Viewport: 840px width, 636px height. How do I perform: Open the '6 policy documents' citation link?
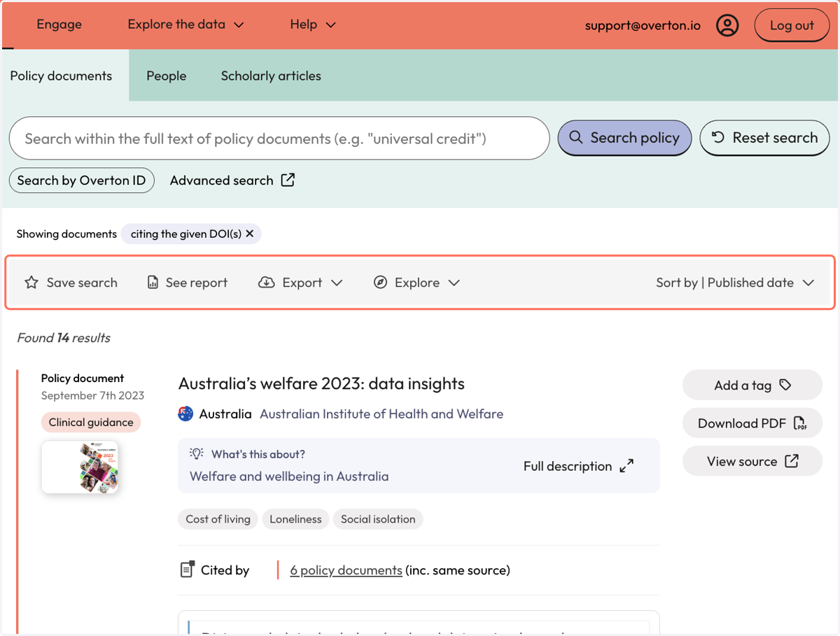tap(346, 570)
